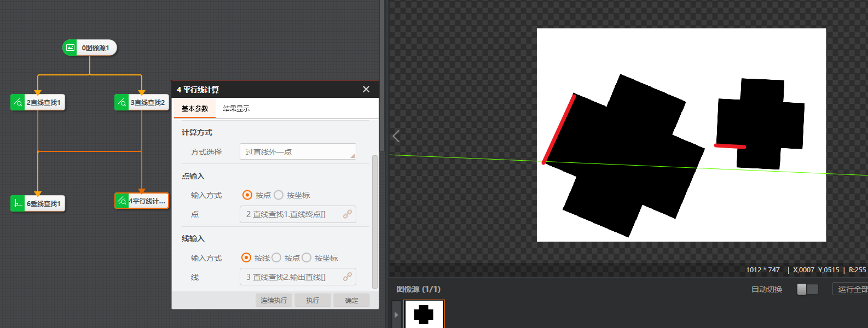Toggle the 自动切换 switch
This screenshot has height=328, width=868.
(x=807, y=289)
